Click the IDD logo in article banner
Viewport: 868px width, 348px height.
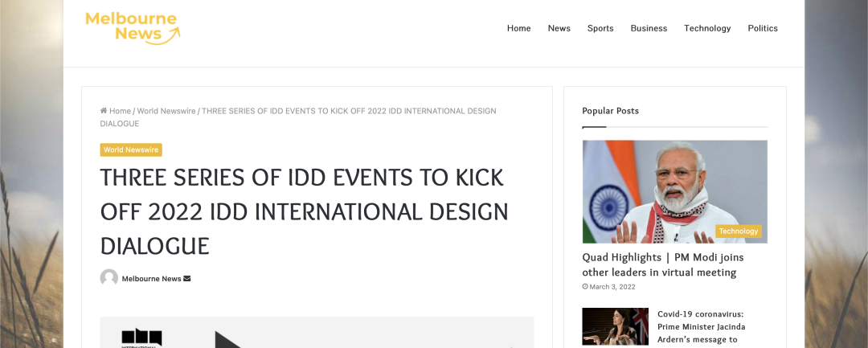pos(141,338)
